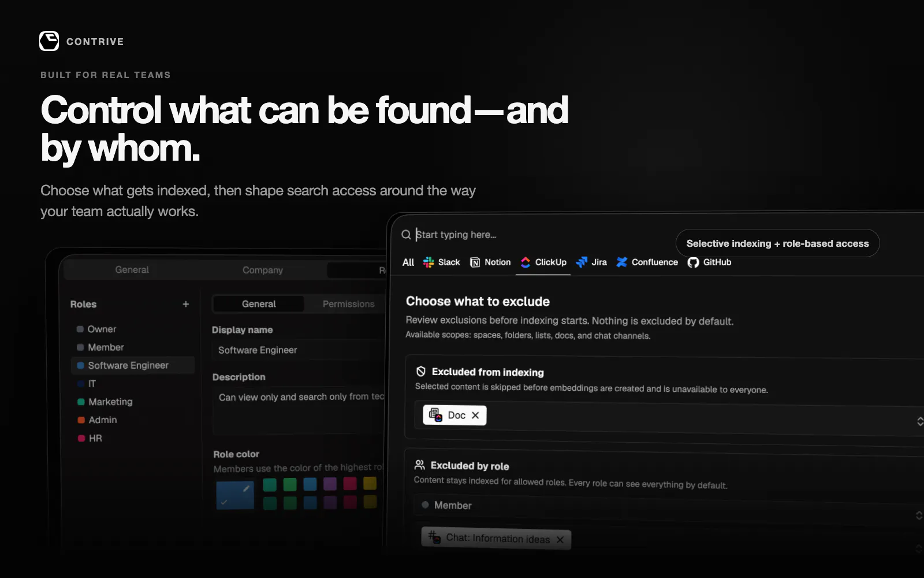Image resolution: width=924 pixels, height=578 pixels.
Task: Open the Company settings tab
Action: point(263,270)
